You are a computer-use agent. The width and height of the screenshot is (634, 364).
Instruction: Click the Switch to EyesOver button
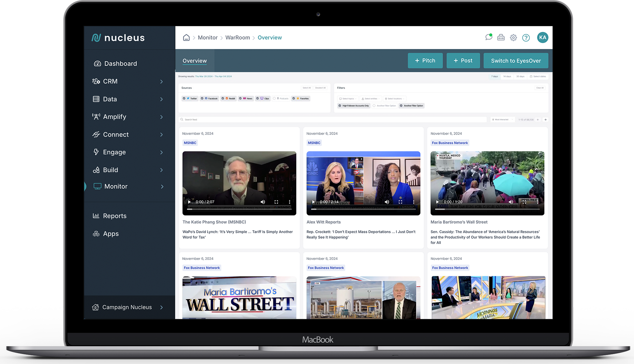[x=516, y=61]
